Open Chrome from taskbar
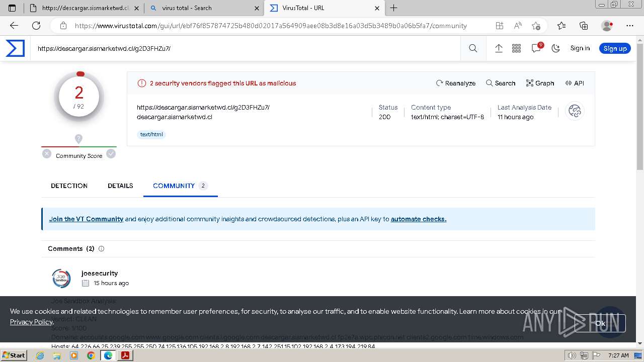Screen dimensions: 644x362 (x=91, y=355)
